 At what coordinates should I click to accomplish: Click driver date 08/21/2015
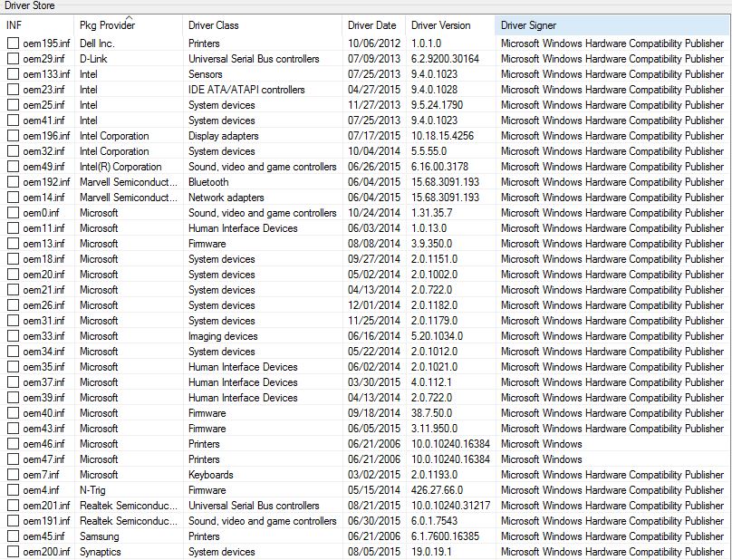[374, 506]
